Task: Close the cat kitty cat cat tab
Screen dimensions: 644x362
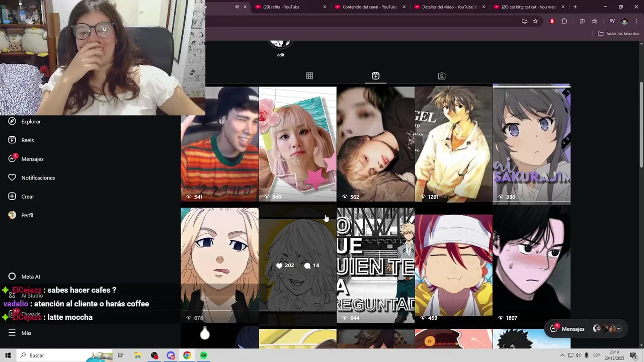Action: (563, 7)
